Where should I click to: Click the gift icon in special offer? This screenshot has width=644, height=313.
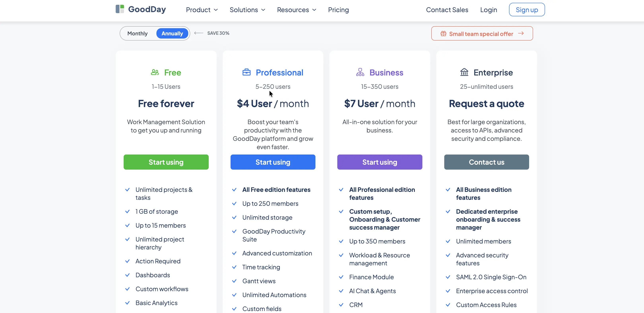pos(443,34)
